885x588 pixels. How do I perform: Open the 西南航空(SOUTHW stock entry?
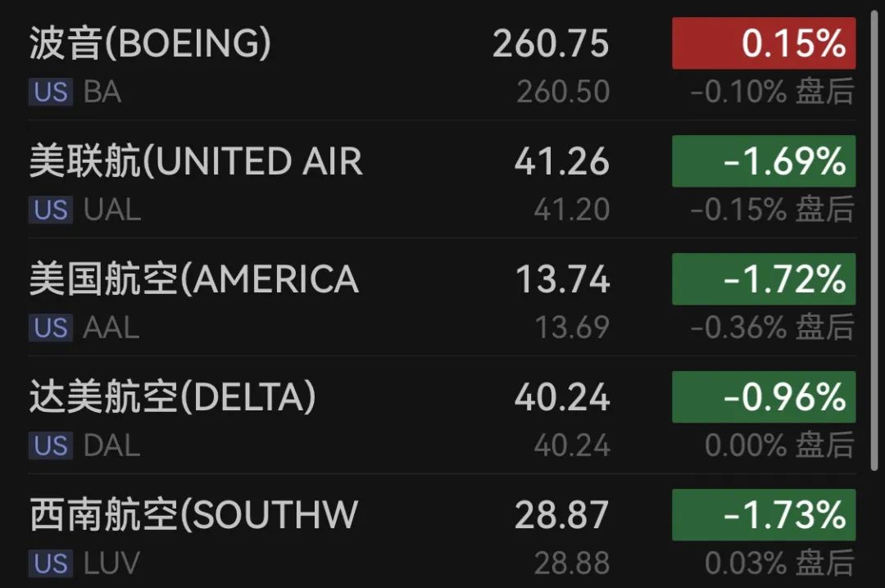(x=442, y=531)
